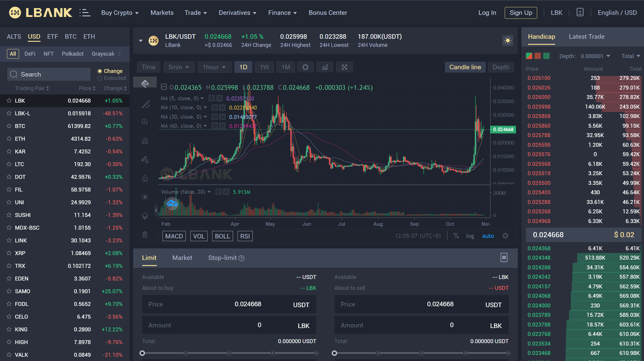Select the ruler measure tool
The image size is (644, 361).
(145, 104)
